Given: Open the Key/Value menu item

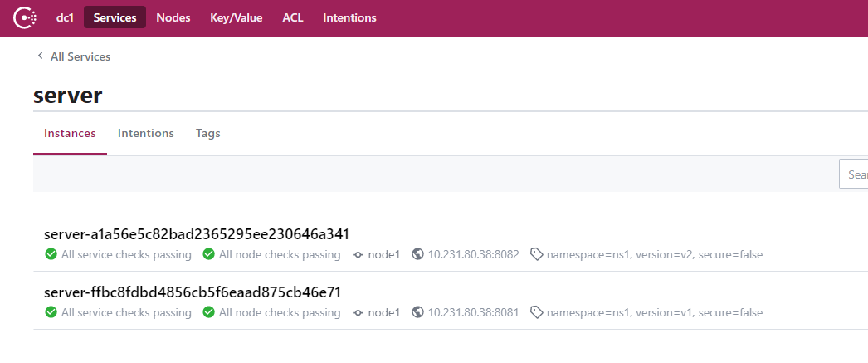Looking at the screenshot, I should 237,17.
